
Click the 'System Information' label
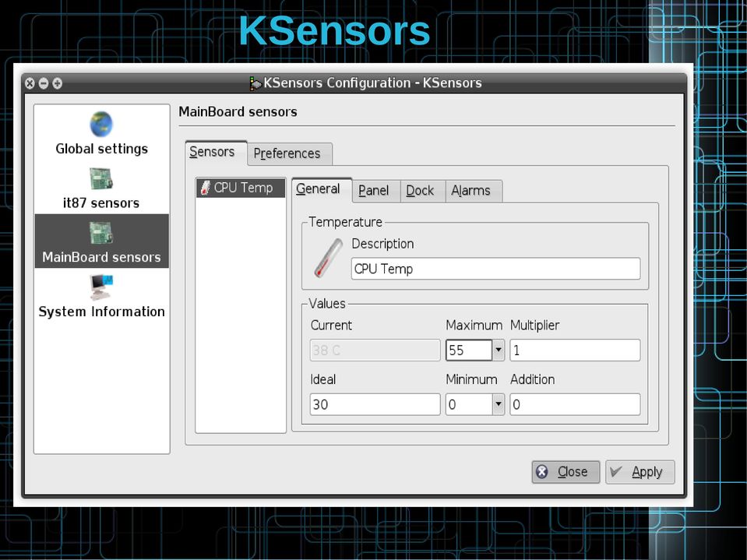(x=101, y=312)
